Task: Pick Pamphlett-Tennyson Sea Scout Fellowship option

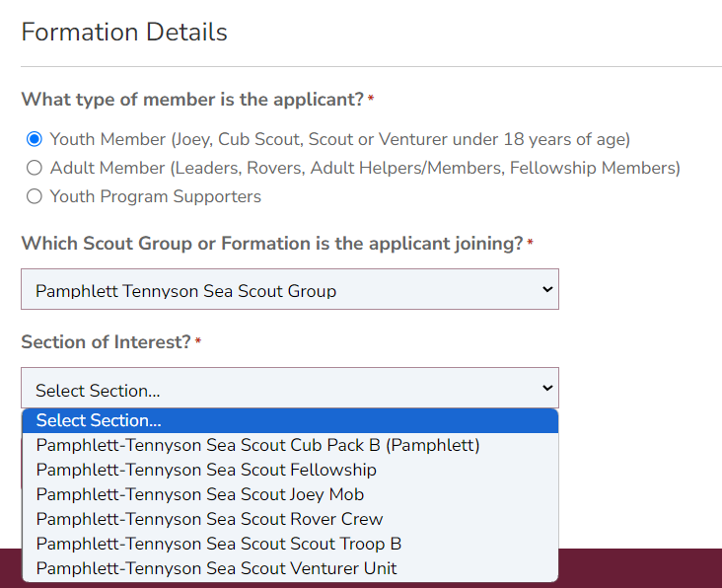Action: 290,471
